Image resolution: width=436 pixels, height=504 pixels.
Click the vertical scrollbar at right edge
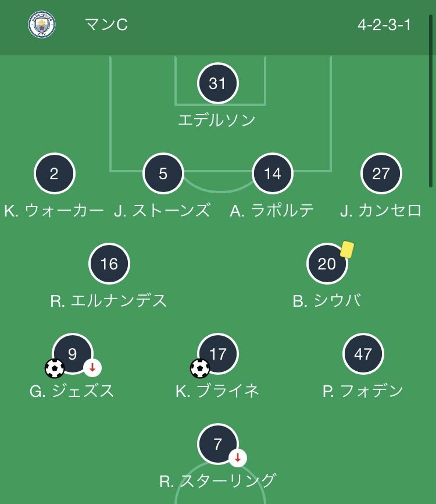(x=431, y=101)
